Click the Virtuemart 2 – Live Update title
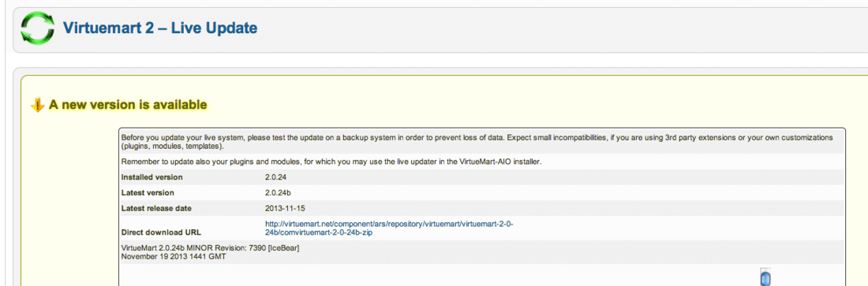 (160, 28)
